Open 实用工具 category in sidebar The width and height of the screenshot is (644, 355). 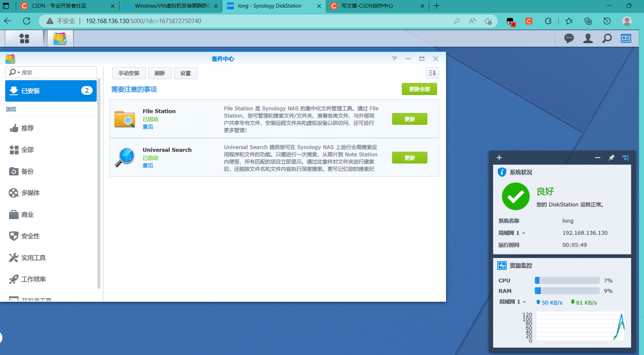(x=51, y=258)
